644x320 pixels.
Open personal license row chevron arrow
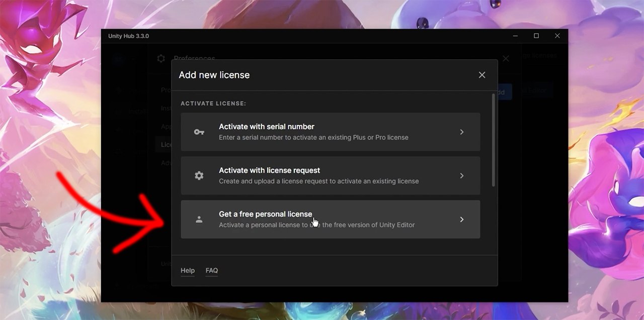462,220
